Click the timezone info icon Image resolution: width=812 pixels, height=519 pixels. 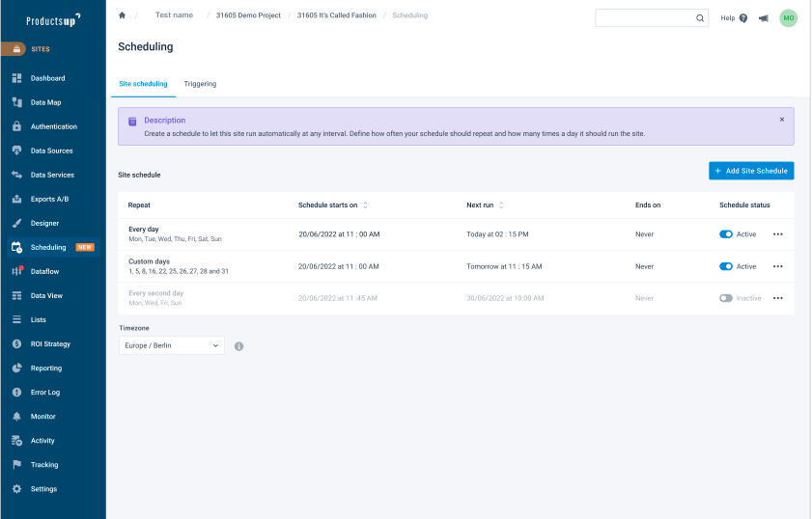tap(238, 346)
